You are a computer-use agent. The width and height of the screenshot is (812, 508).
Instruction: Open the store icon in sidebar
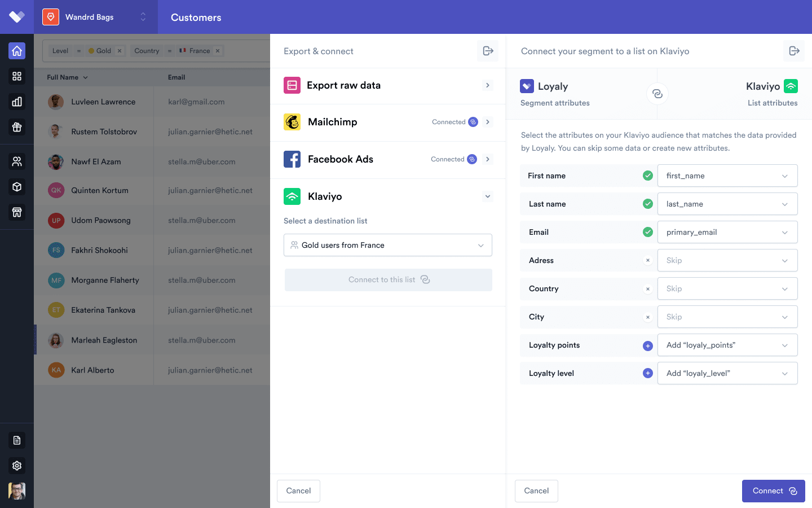pyautogui.click(x=17, y=212)
